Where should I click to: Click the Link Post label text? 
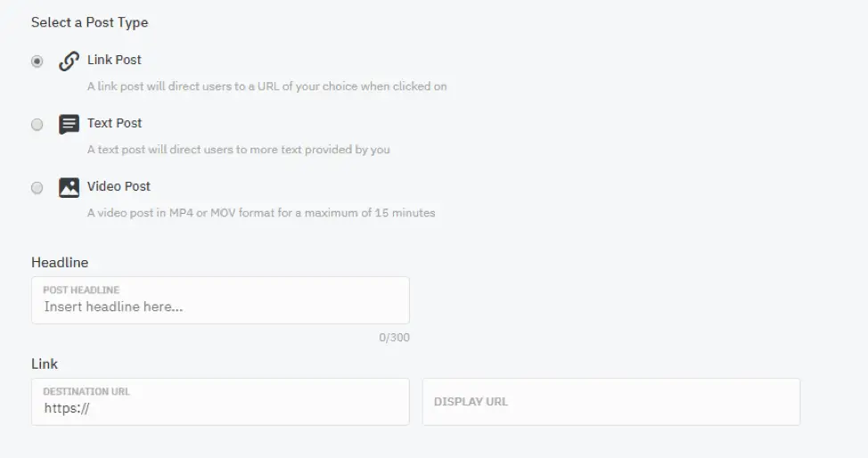(114, 60)
